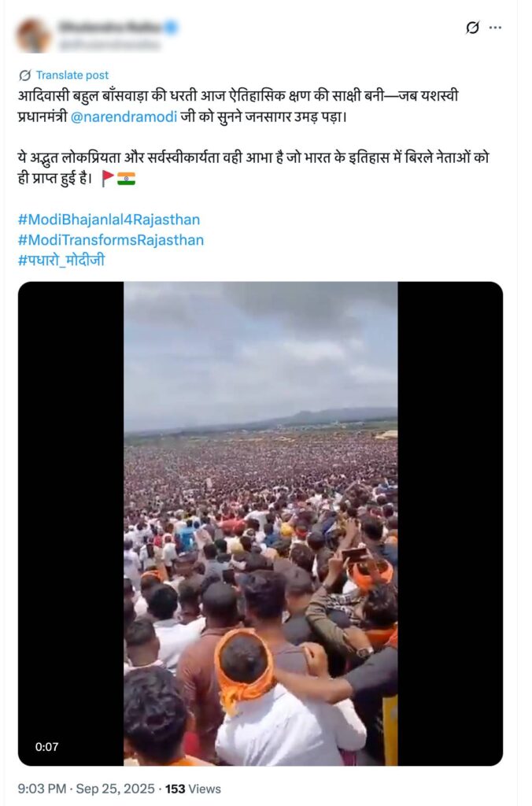Viewport: 532px width, 806px height.
Task: Click the 0:07 video duration label
Action: 47,747
